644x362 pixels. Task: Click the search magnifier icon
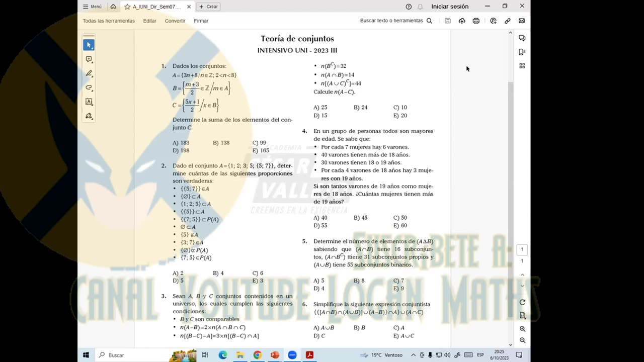pos(429,21)
